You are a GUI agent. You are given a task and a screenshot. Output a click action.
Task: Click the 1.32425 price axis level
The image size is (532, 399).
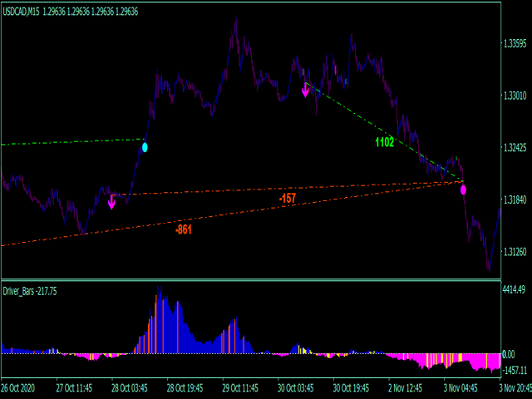(x=515, y=148)
